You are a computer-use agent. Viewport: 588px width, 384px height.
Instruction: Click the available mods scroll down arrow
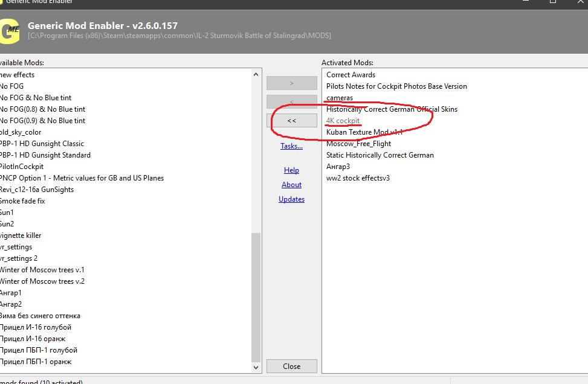[256, 368]
